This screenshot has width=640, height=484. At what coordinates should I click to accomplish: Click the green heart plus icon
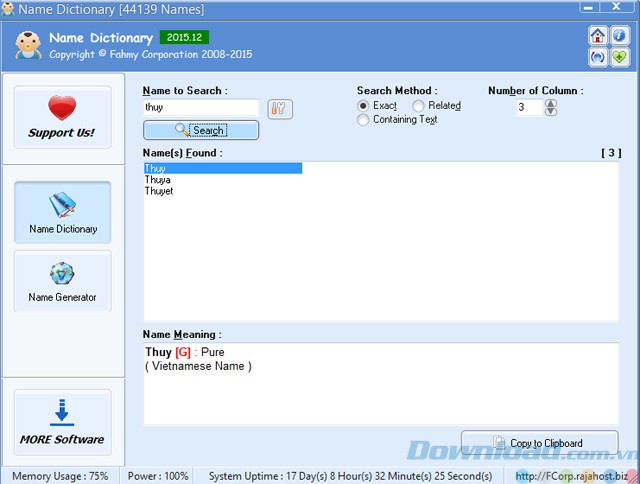(619, 57)
